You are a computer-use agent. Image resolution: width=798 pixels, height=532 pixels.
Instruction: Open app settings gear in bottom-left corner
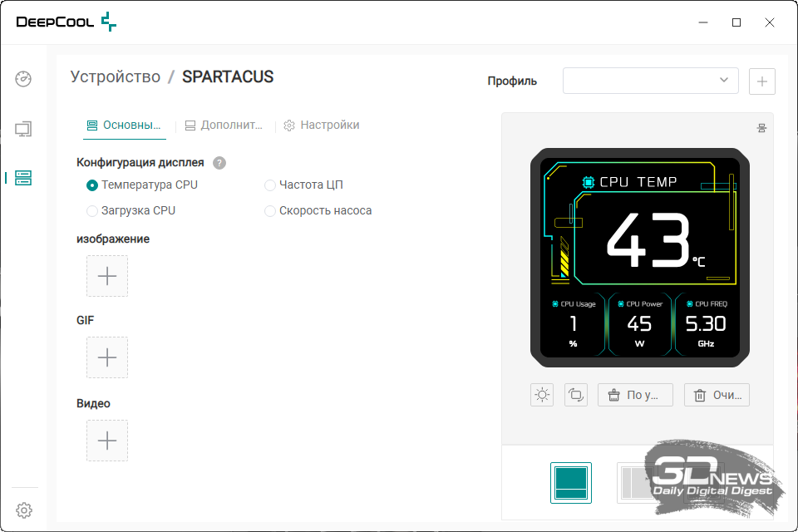click(24, 510)
